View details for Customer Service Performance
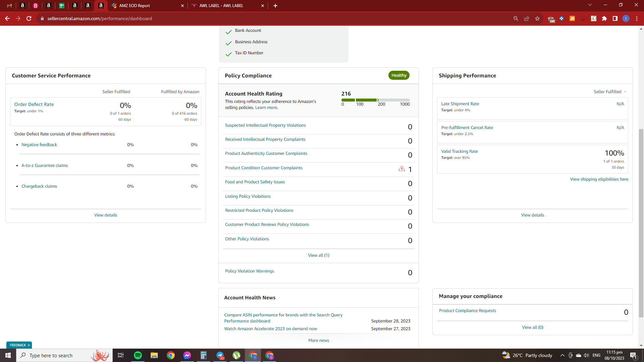 point(106,215)
